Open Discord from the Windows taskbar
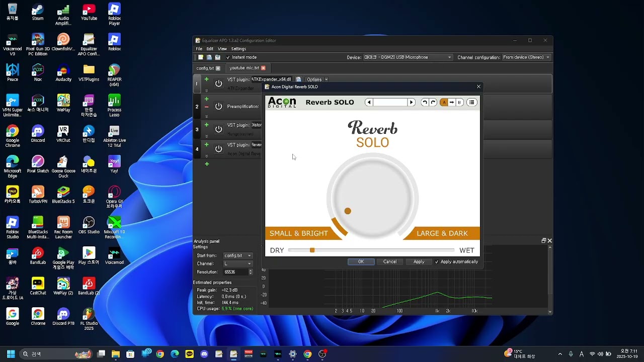Viewport: 644px width, 362px height. tap(204, 354)
